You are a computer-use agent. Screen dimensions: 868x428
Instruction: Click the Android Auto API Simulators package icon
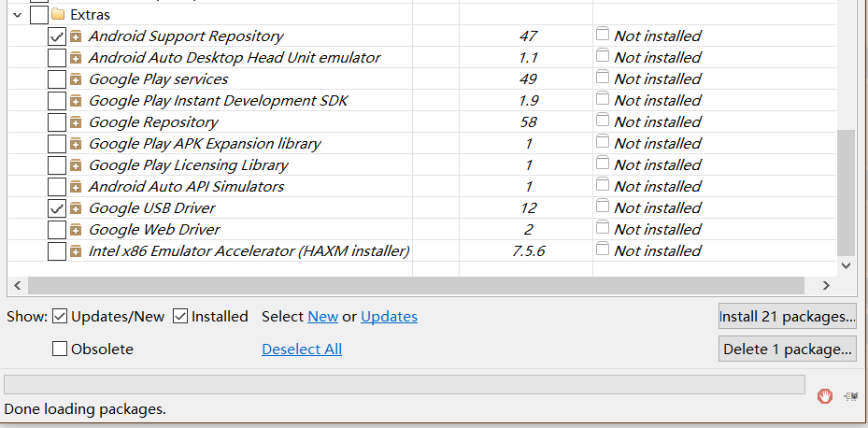[x=76, y=187]
